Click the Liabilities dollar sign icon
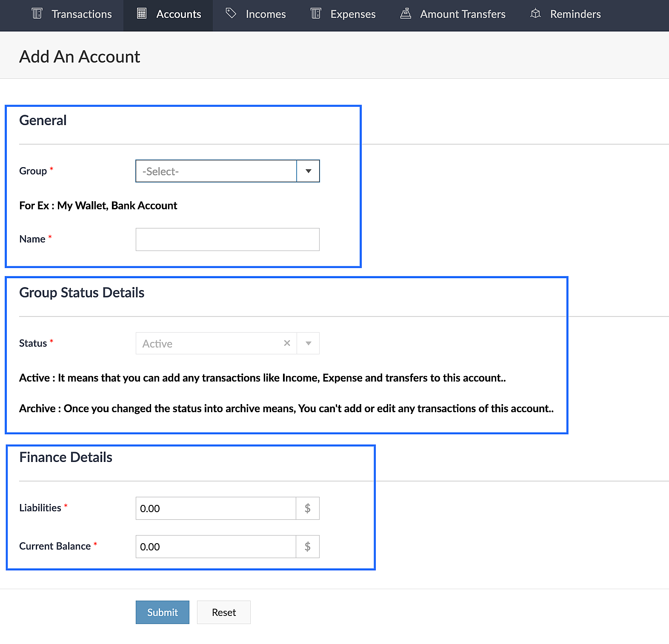The image size is (669, 644). [308, 508]
